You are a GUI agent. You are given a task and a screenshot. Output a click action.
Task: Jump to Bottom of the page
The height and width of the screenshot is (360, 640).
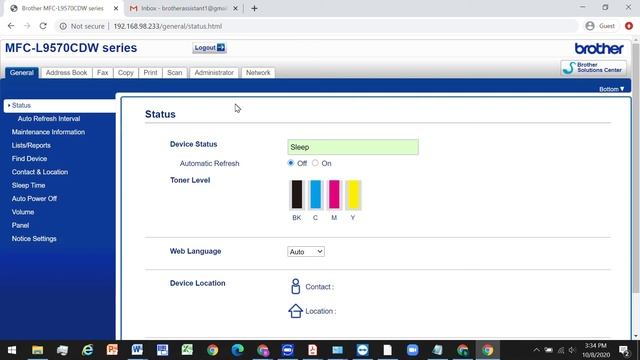(x=611, y=89)
